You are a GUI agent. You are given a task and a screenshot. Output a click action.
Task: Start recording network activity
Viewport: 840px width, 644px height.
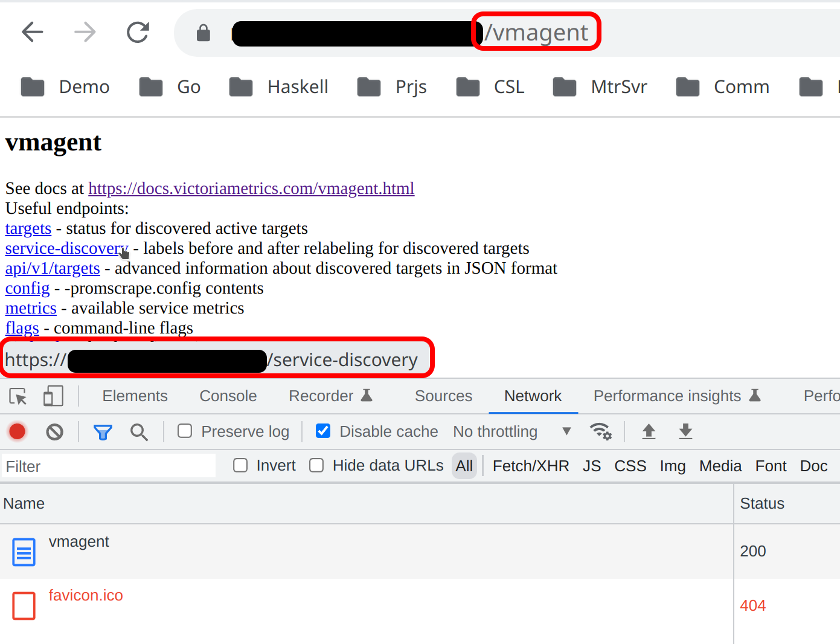(x=17, y=431)
